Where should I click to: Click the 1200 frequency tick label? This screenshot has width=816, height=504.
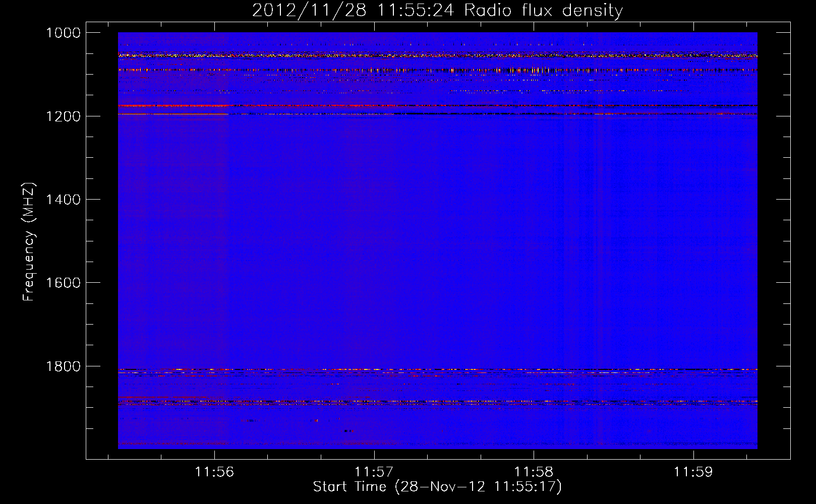click(x=63, y=116)
